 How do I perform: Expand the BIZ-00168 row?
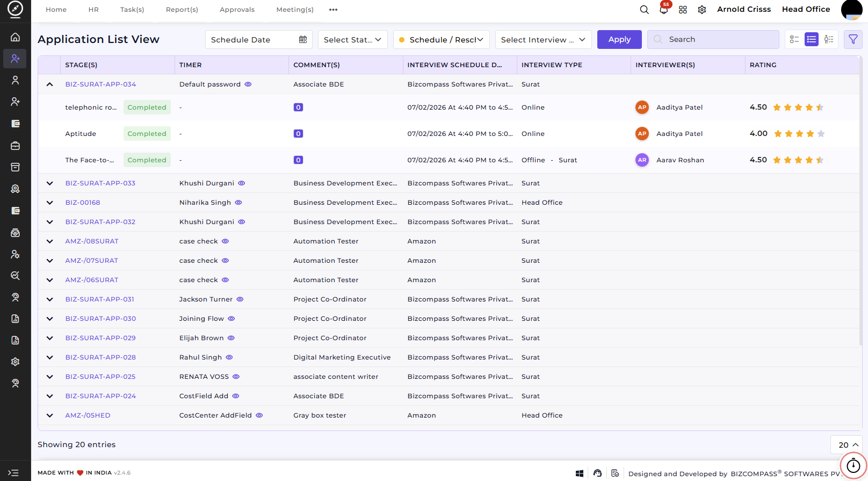[50, 203]
